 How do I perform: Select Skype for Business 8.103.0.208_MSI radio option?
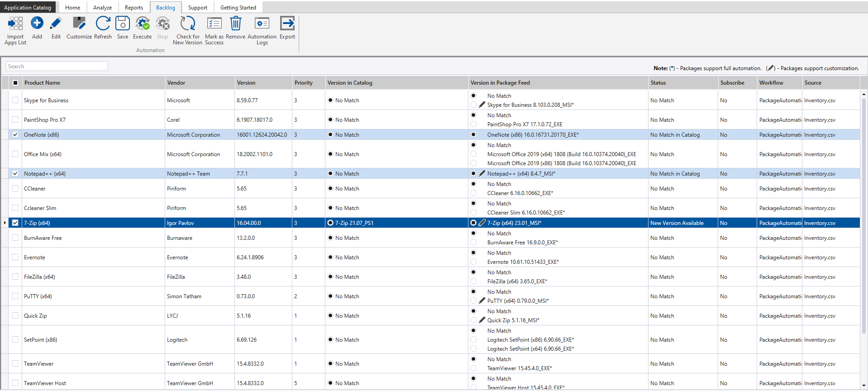pos(473,105)
